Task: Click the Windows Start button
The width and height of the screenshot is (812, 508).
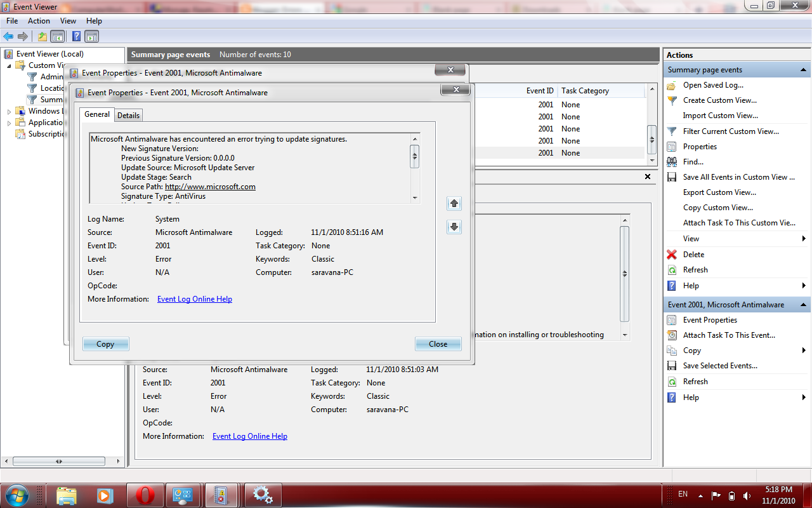Action: click(16, 495)
